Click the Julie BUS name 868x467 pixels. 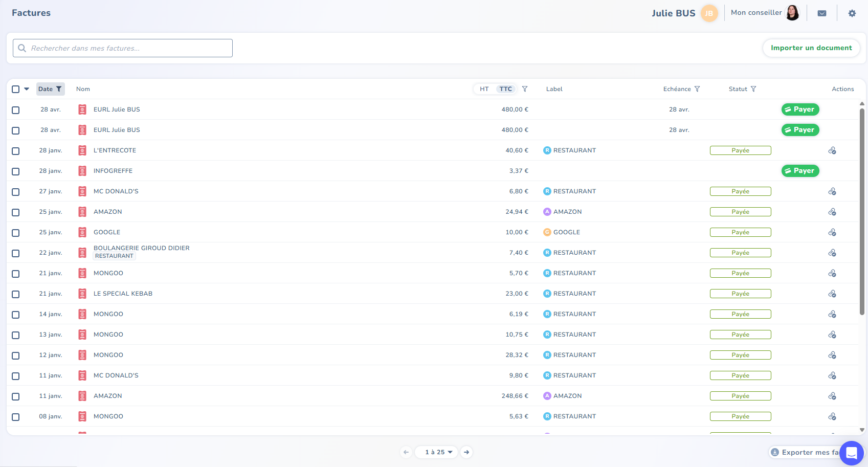tap(673, 13)
